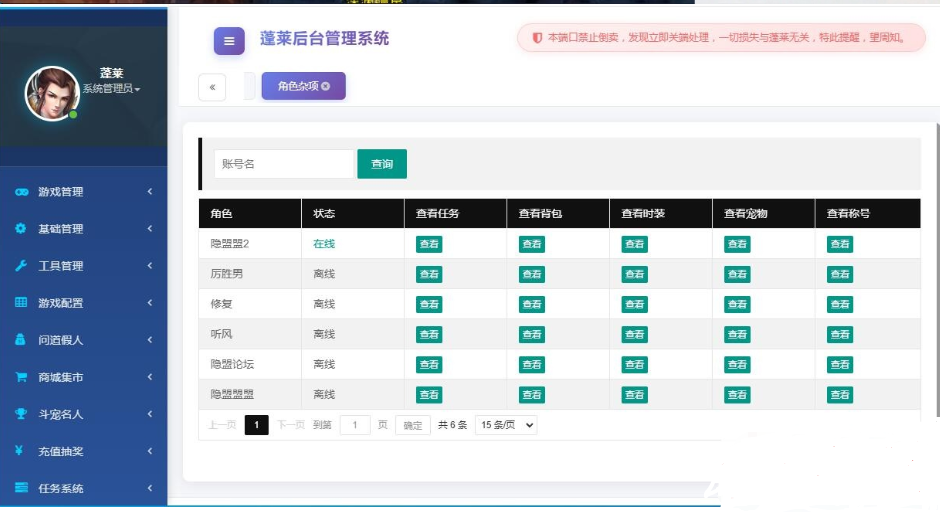View titles for role 听风
The width and height of the screenshot is (940, 512).
tap(840, 335)
